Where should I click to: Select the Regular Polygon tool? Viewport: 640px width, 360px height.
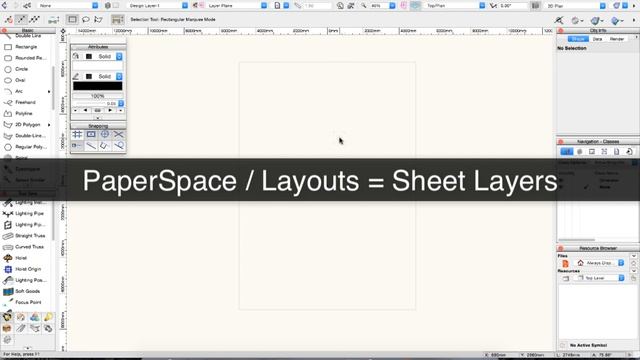pyautogui.click(x=24, y=147)
